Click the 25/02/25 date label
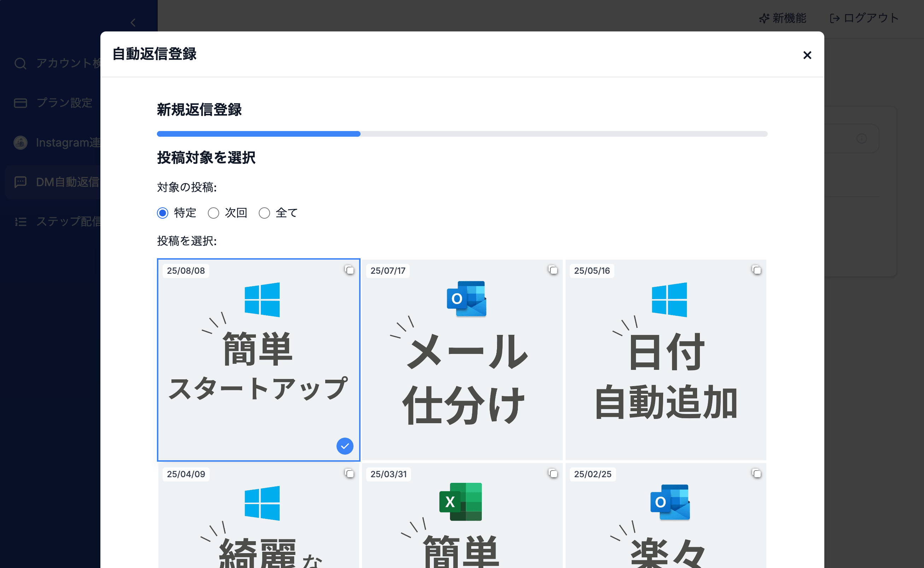The height and width of the screenshot is (568, 924). [592, 474]
